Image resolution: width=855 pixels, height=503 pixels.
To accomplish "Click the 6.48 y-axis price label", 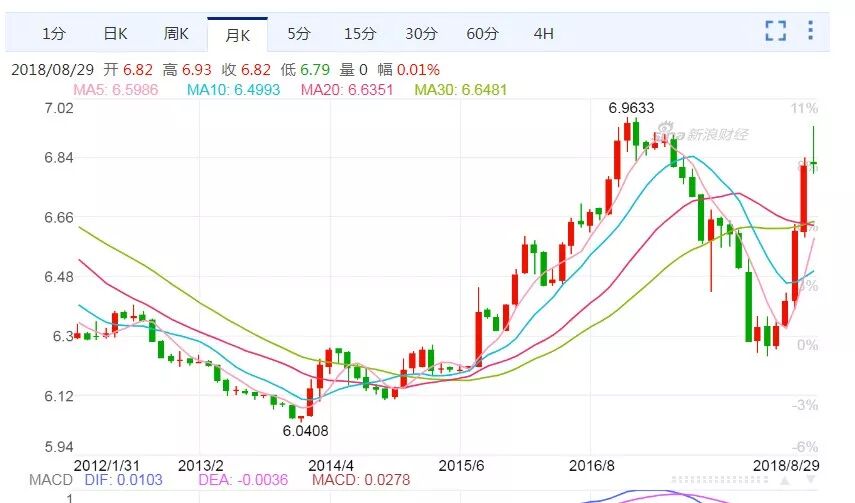I will (58, 277).
